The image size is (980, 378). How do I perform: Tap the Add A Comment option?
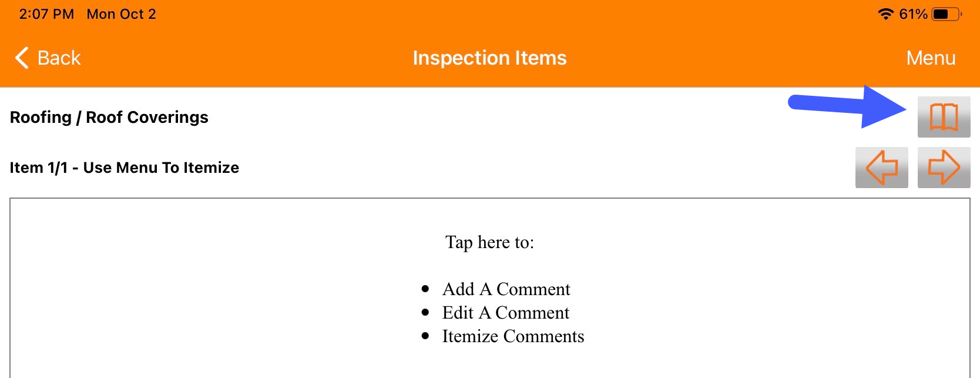coord(506,289)
